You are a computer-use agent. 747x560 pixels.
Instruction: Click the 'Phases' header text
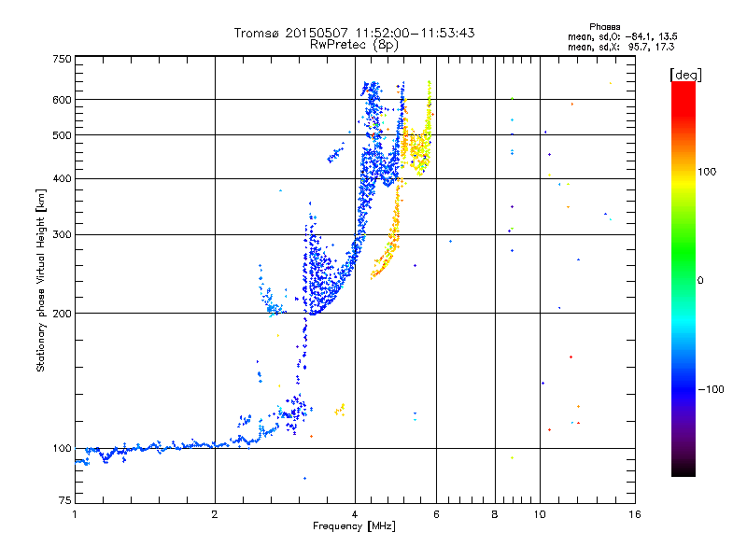(604, 27)
